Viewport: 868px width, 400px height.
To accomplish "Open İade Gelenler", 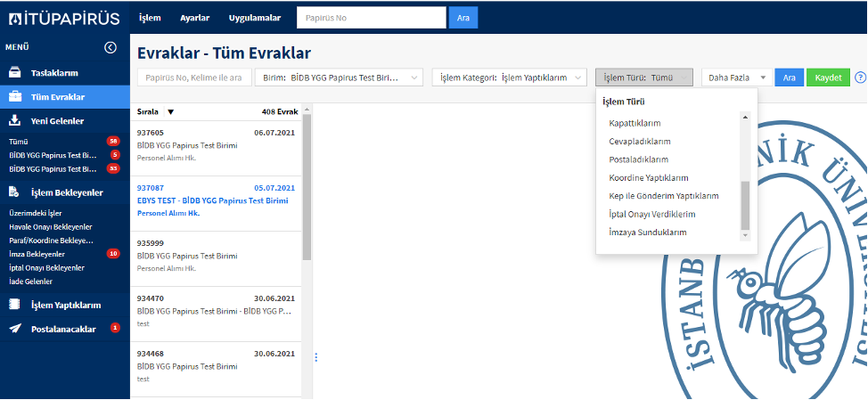I will click(30, 281).
